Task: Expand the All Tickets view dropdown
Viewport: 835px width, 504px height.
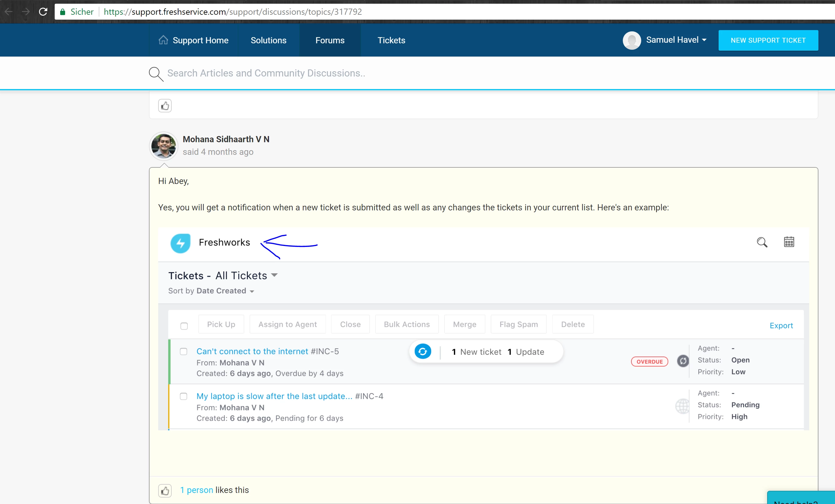Action: tap(246, 275)
